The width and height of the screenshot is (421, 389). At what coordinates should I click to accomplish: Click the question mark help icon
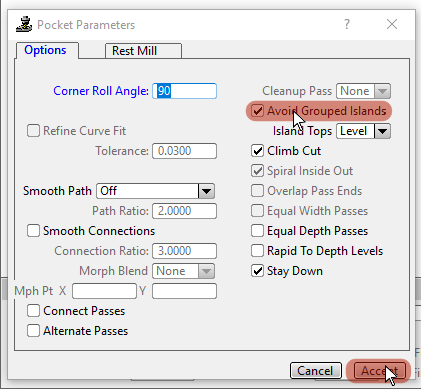(347, 24)
